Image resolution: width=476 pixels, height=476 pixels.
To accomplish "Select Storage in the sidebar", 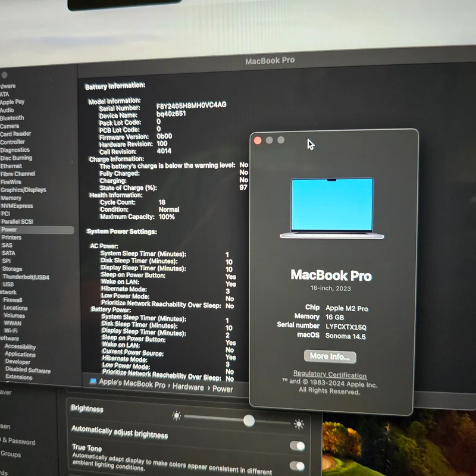I will pyautogui.click(x=12, y=269).
